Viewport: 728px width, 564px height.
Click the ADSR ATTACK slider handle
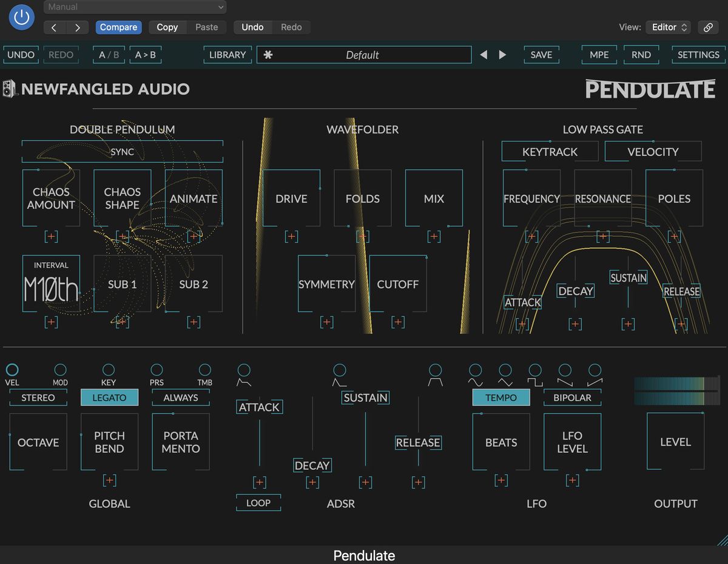click(x=259, y=407)
